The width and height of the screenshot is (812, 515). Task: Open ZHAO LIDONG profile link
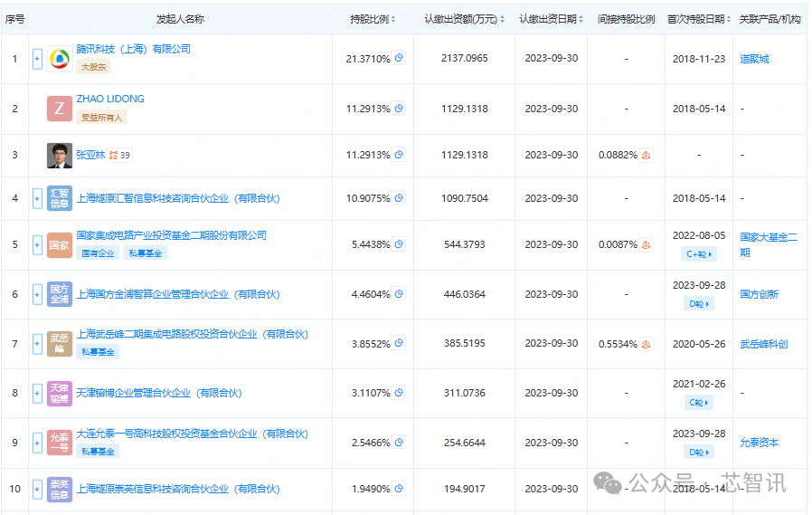(110, 99)
